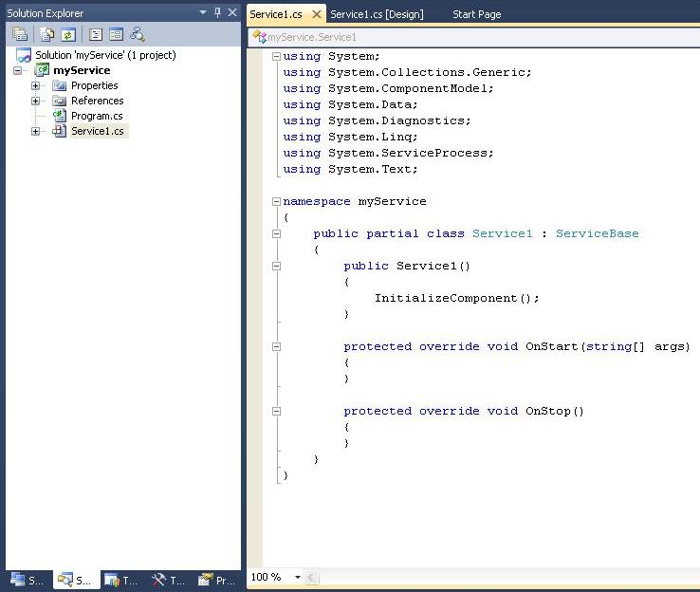The height and width of the screenshot is (592, 700).
Task: Click the Properties toolbar icon in Solution Explorer
Action: pos(20,34)
